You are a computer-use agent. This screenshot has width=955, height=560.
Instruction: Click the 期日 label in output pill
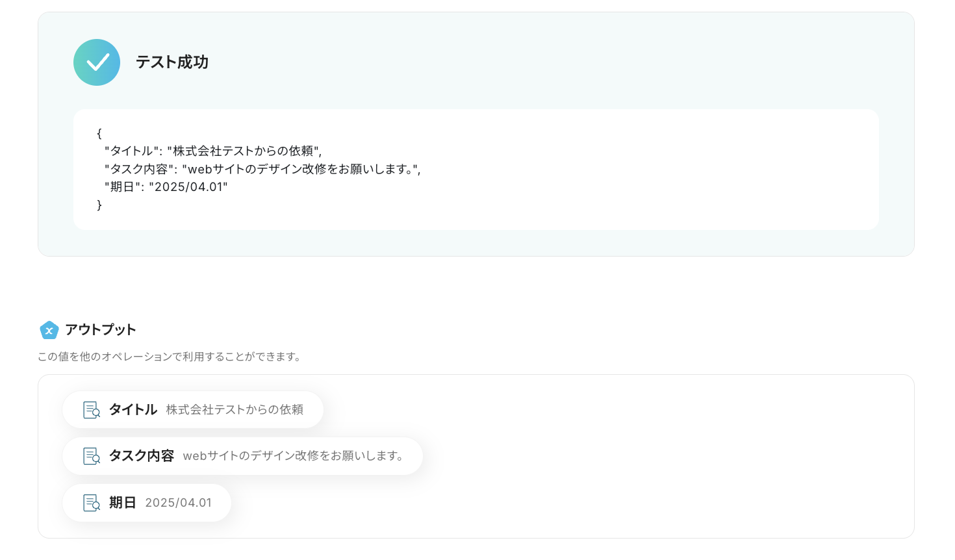click(123, 503)
